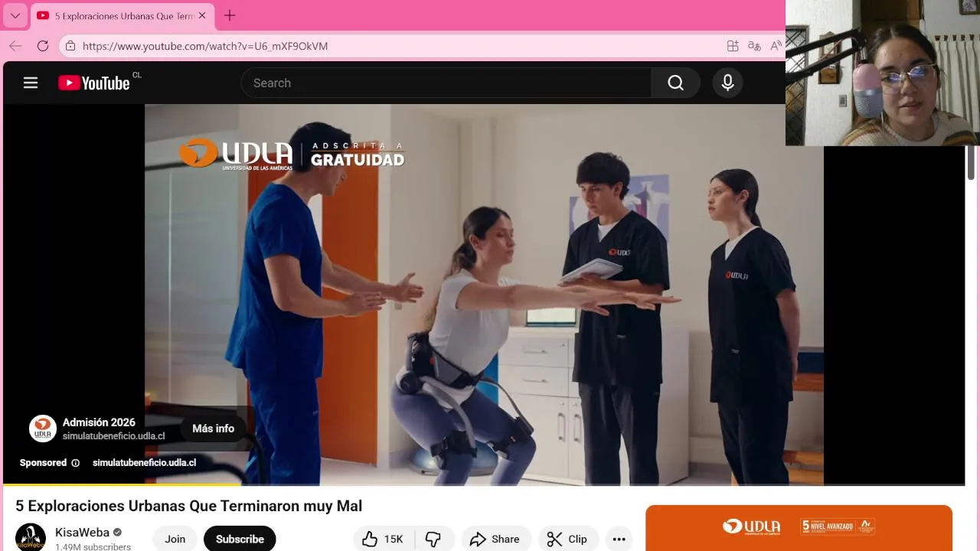Select the YouTube URL in the address bar
This screenshot has width=980, height=551.
[x=205, y=46]
